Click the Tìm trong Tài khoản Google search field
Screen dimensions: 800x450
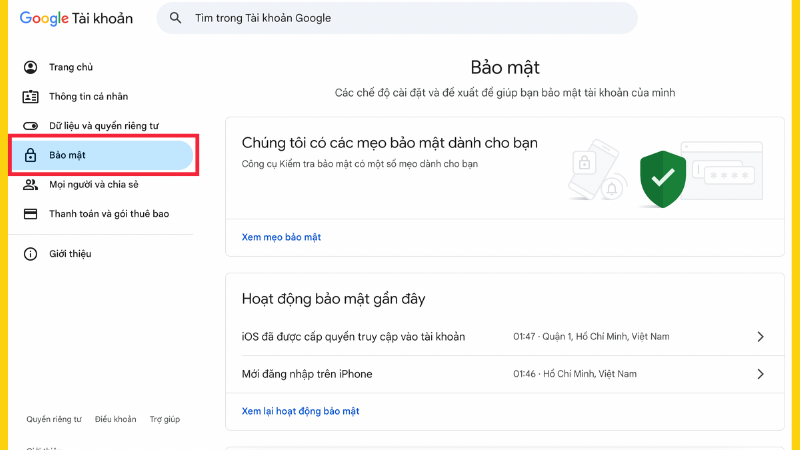tap(400, 18)
